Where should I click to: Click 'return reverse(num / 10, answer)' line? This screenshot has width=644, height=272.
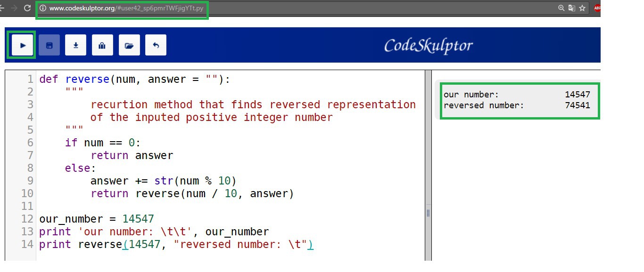(x=192, y=193)
